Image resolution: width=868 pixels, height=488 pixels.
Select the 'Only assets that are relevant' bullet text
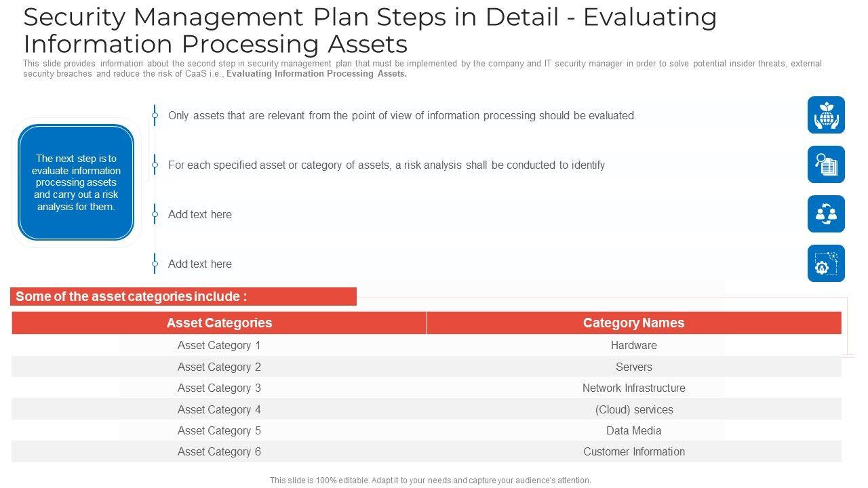click(402, 116)
